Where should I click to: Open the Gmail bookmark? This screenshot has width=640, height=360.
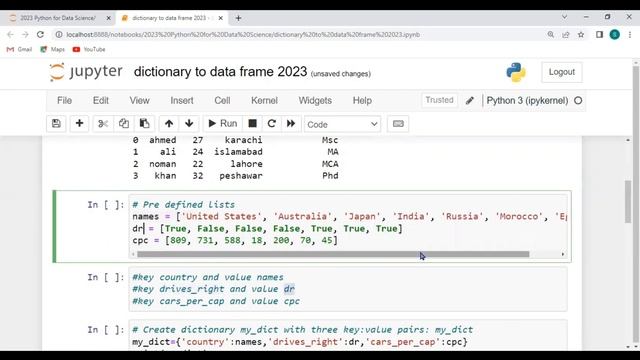pos(19,49)
